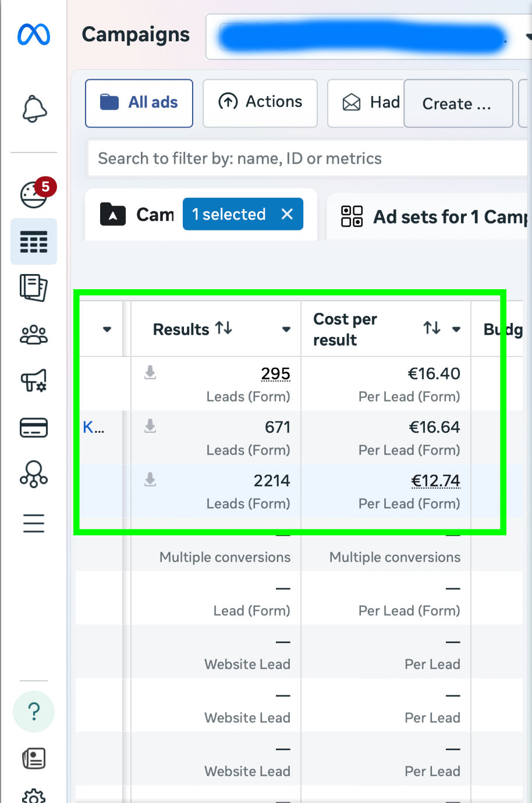Open Cost per result column dropdown

pyautogui.click(x=456, y=329)
